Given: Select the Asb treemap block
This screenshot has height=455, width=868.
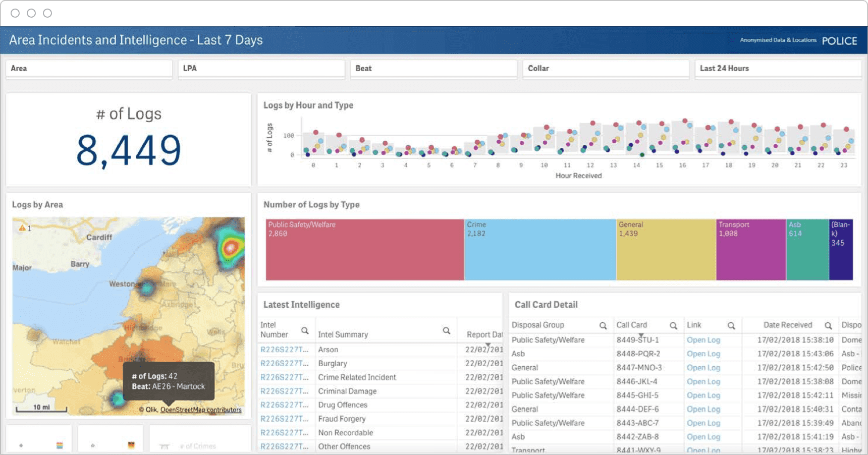Looking at the screenshot, I should click(807, 250).
